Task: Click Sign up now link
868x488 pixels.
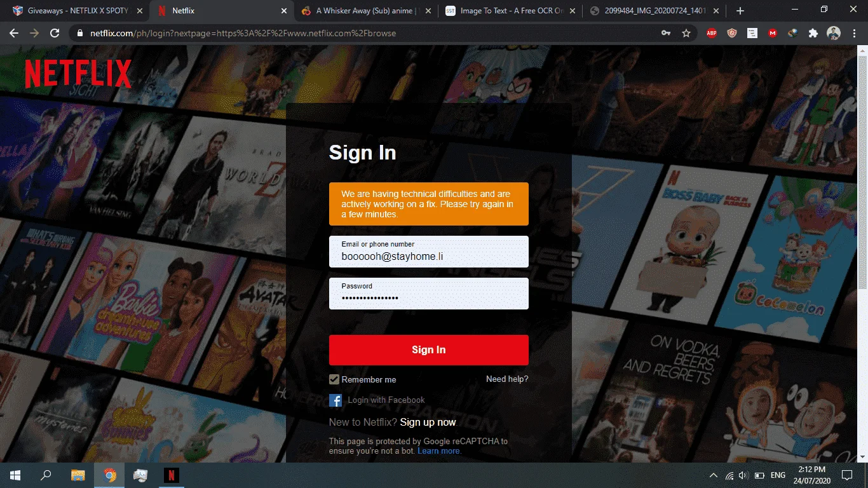Action: point(428,422)
